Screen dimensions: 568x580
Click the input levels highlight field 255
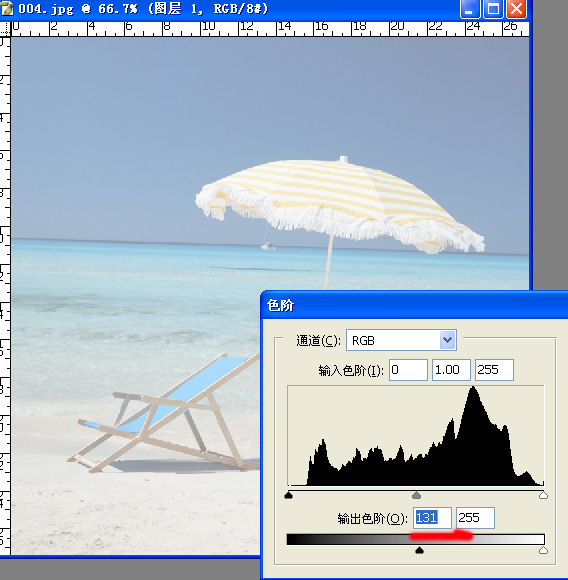tap(494, 370)
